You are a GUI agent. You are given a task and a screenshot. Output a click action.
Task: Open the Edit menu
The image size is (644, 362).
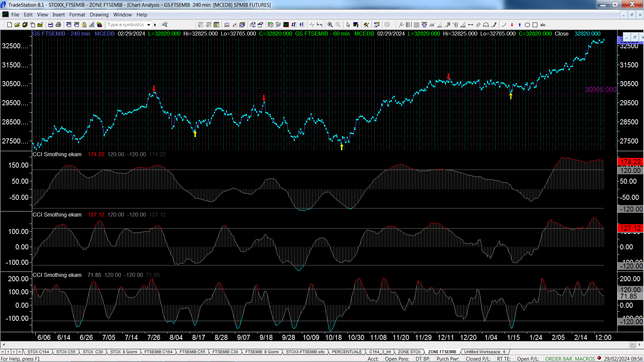pyautogui.click(x=28, y=15)
